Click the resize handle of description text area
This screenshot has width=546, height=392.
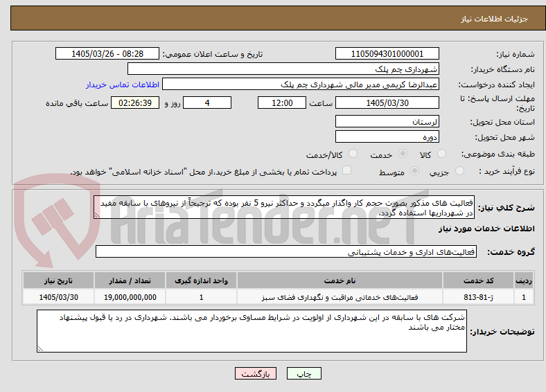[97, 215]
